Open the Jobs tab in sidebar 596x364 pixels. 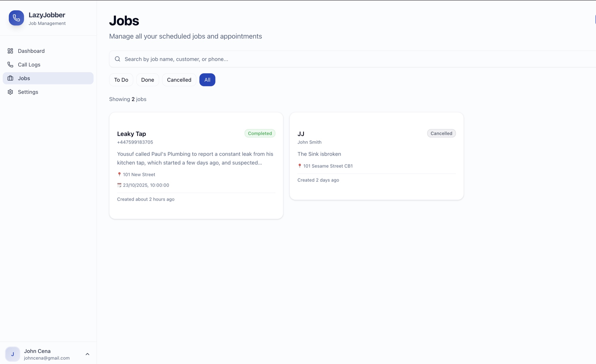click(24, 78)
